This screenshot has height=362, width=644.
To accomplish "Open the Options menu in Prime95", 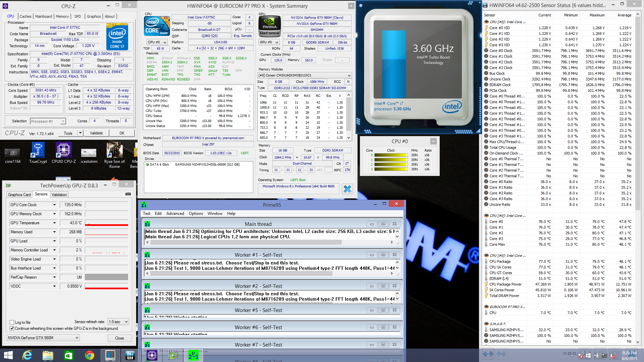I will pyautogui.click(x=196, y=214).
